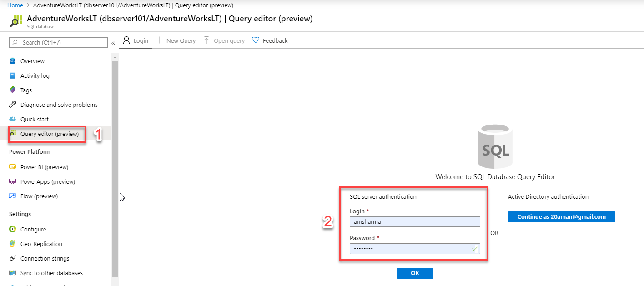Click the Login toolbar button
644x286 pixels.
click(x=136, y=40)
